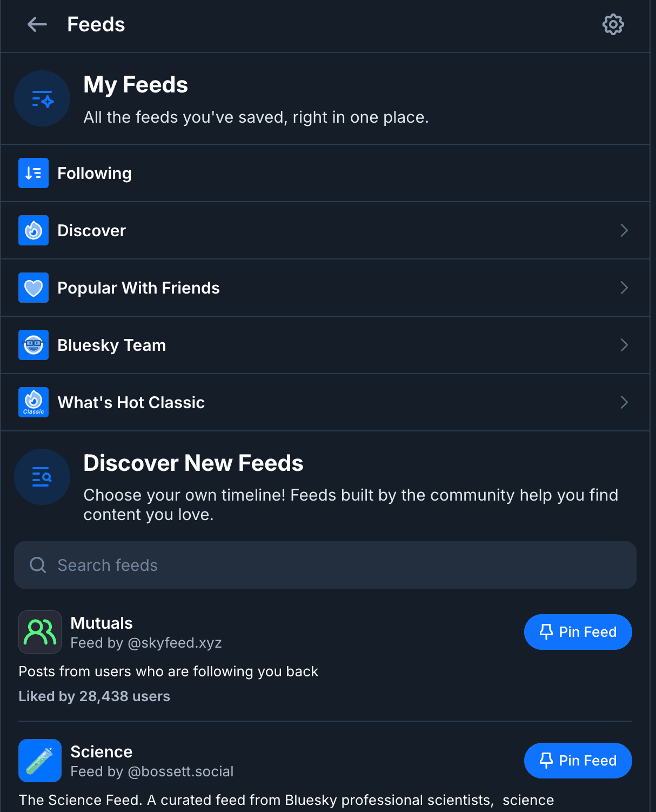The width and height of the screenshot is (656, 812).
Task: Open feed settings gear icon
Action: click(613, 24)
